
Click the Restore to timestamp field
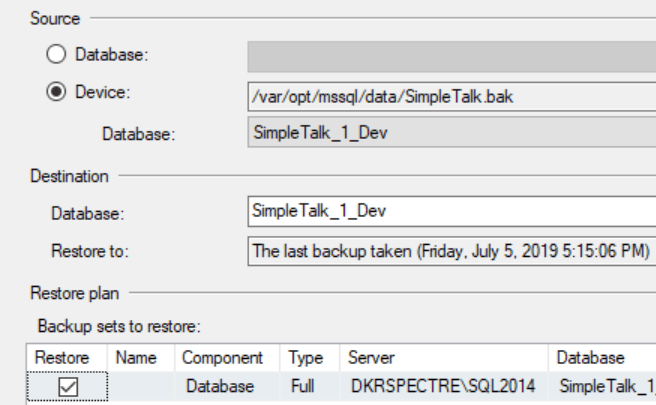pyautogui.click(x=450, y=250)
